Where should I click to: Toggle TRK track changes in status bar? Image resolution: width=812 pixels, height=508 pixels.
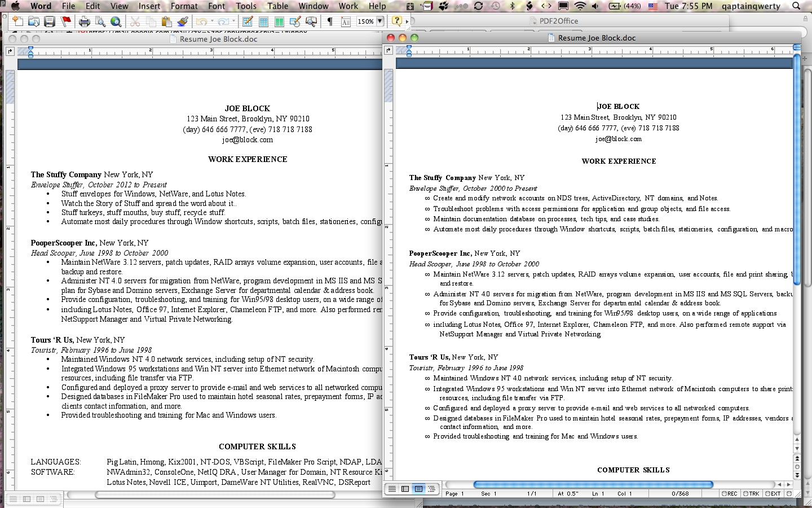click(752, 493)
